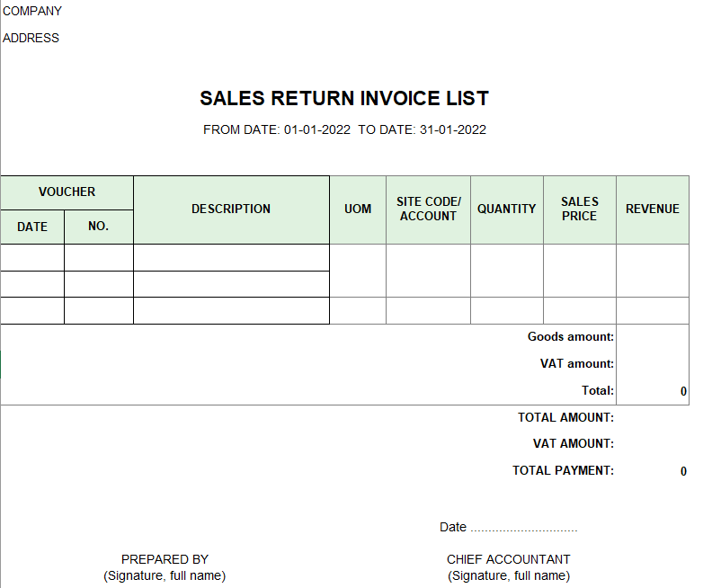Select the NO. column header

99,227
